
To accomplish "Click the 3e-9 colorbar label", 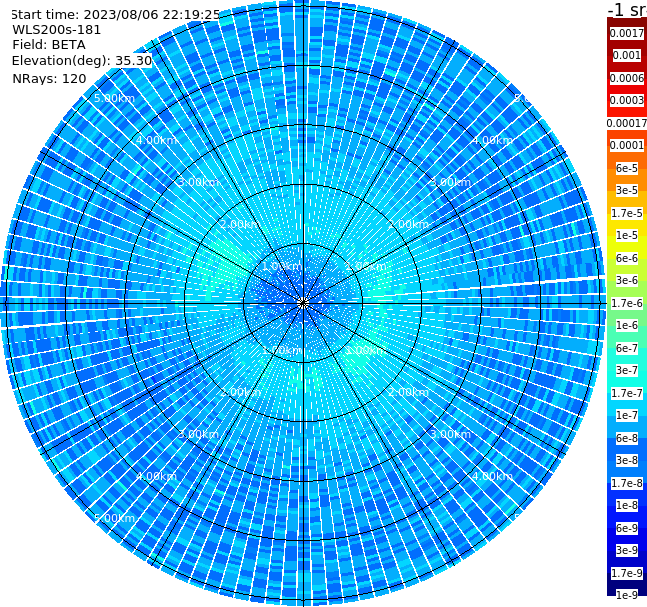I will click(x=627, y=550).
